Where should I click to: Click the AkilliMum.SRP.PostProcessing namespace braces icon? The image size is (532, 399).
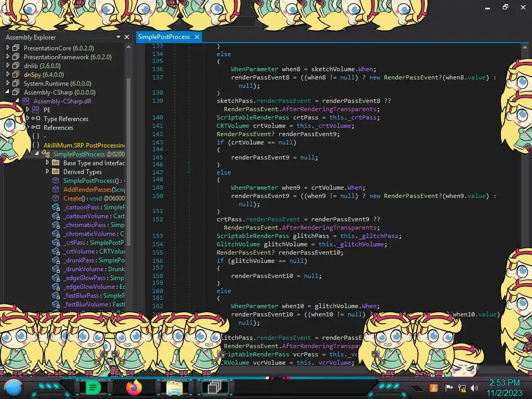click(x=36, y=145)
